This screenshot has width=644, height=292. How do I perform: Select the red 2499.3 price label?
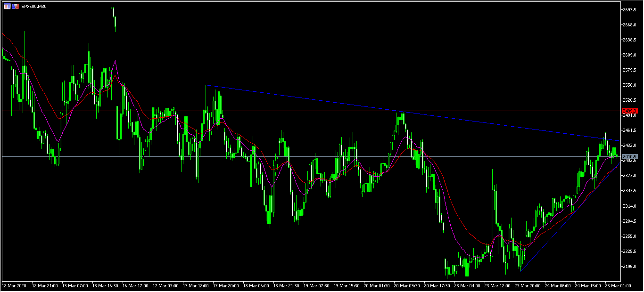tap(630, 111)
